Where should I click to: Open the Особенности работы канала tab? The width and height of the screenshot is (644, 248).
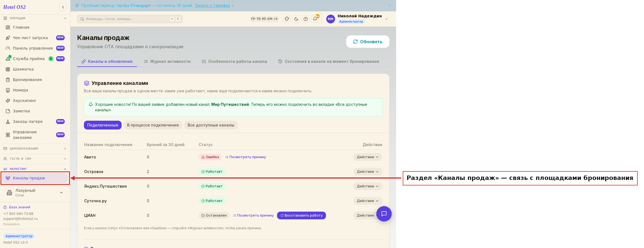pyautogui.click(x=234, y=61)
